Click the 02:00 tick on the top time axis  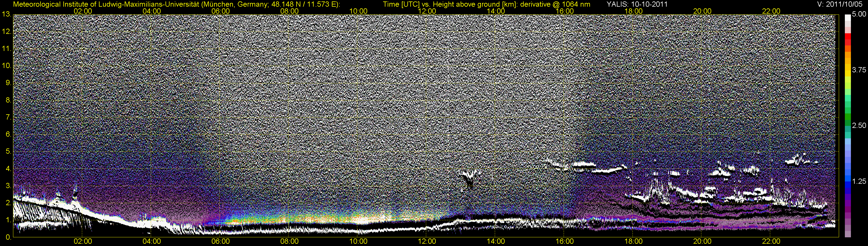point(83,11)
